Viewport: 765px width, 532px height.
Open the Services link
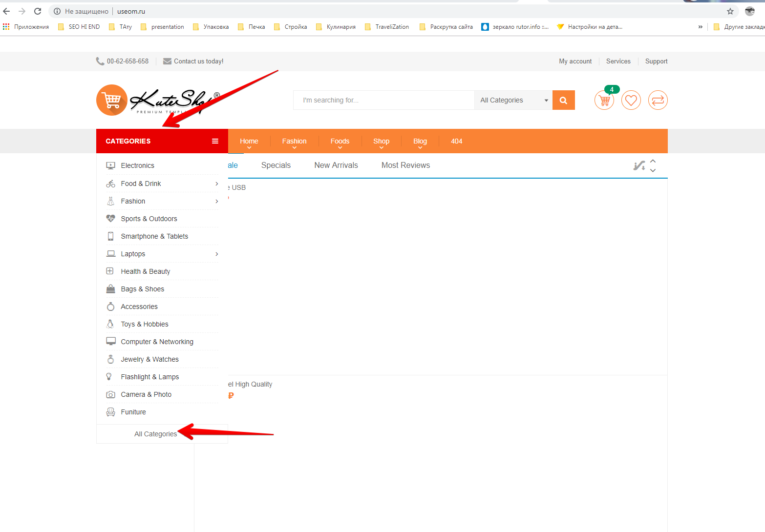click(x=618, y=61)
